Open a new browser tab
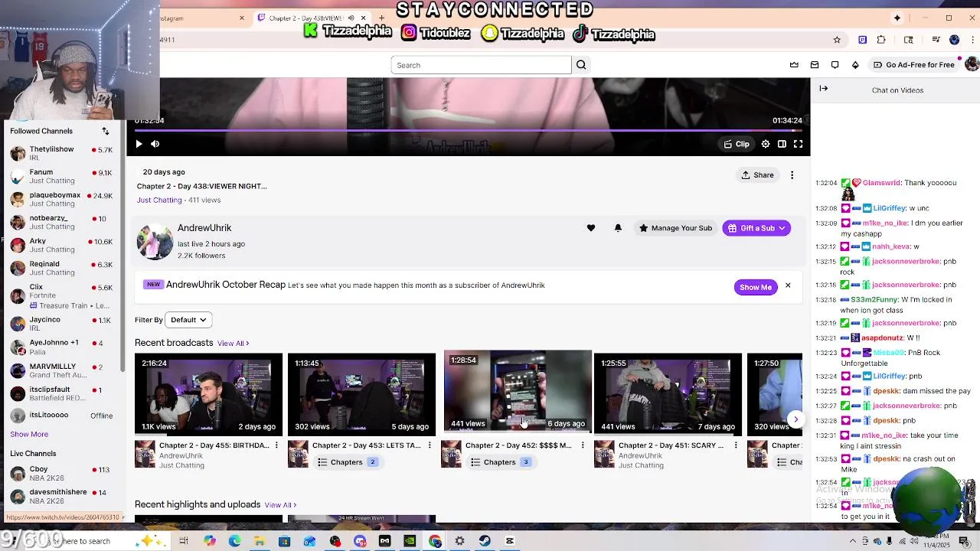The height and width of the screenshot is (551, 980). pos(381,18)
